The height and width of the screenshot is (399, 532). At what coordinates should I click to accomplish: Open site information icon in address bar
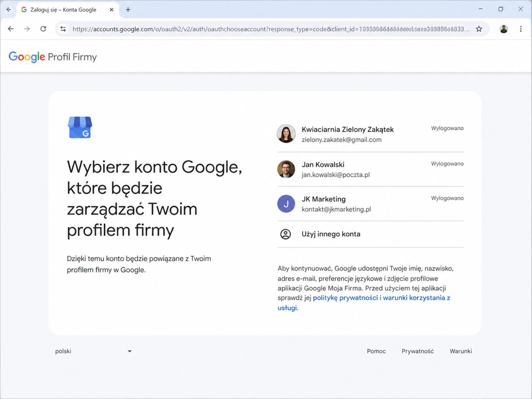pyautogui.click(x=63, y=29)
